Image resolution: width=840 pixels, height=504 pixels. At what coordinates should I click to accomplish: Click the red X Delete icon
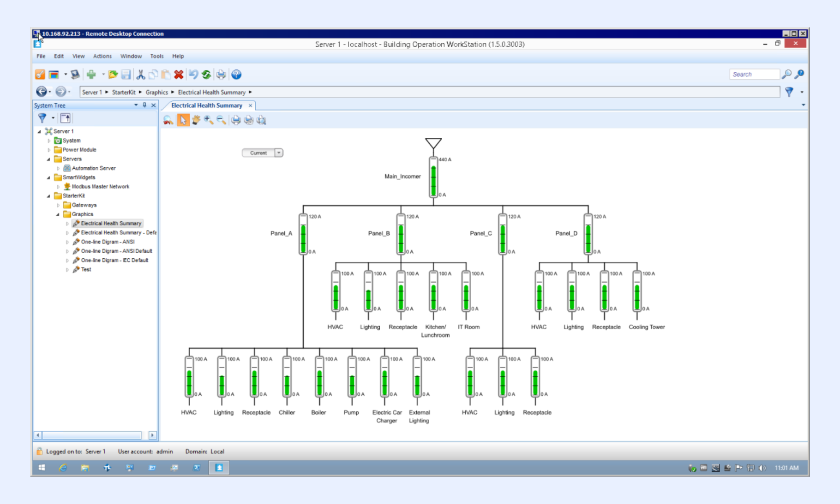pyautogui.click(x=179, y=74)
